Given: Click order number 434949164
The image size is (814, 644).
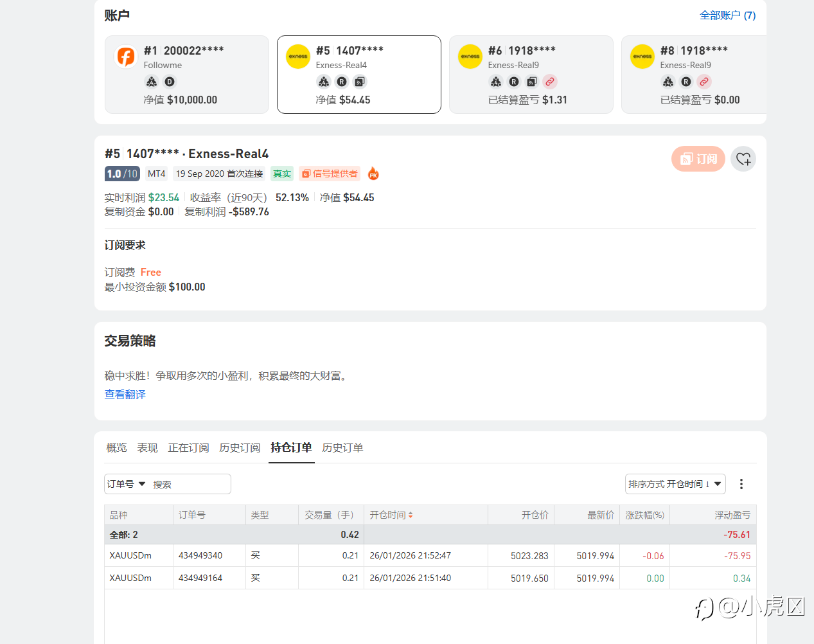Looking at the screenshot, I should click(200, 578).
